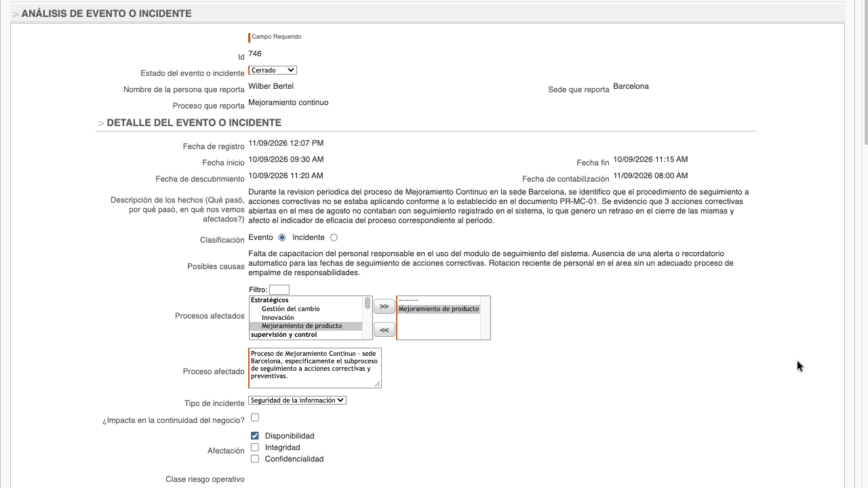Screen dimensions: 868x488
Task: Click the Descripción de los hechos paragraph
Action: tap(499, 206)
